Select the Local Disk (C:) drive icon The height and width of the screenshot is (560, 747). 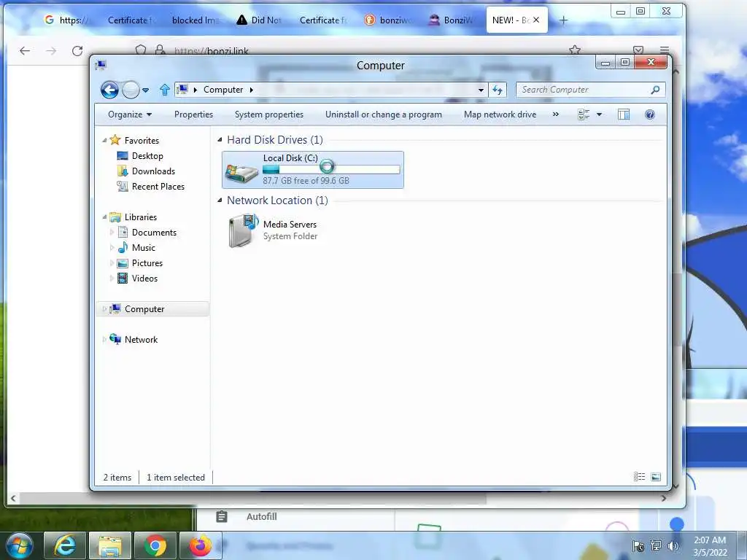241,173
